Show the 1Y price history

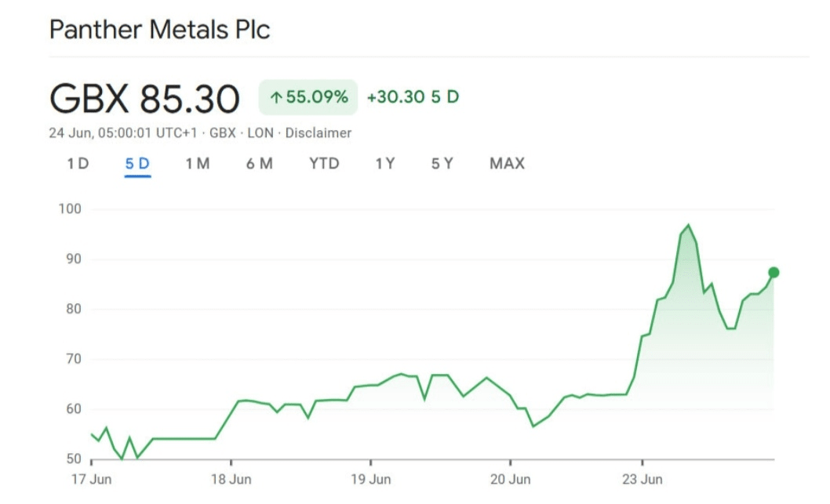(384, 164)
